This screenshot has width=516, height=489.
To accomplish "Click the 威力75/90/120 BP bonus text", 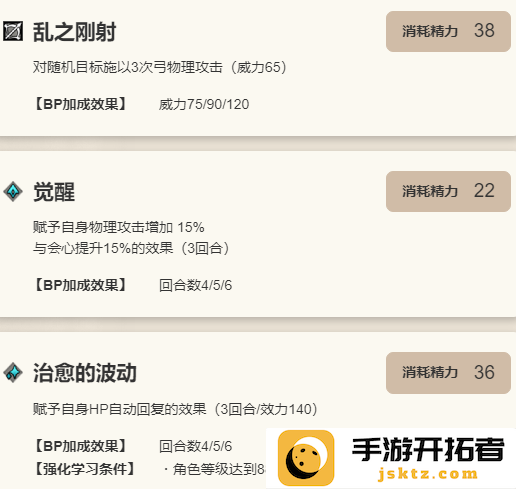I will [x=204, y=104].
